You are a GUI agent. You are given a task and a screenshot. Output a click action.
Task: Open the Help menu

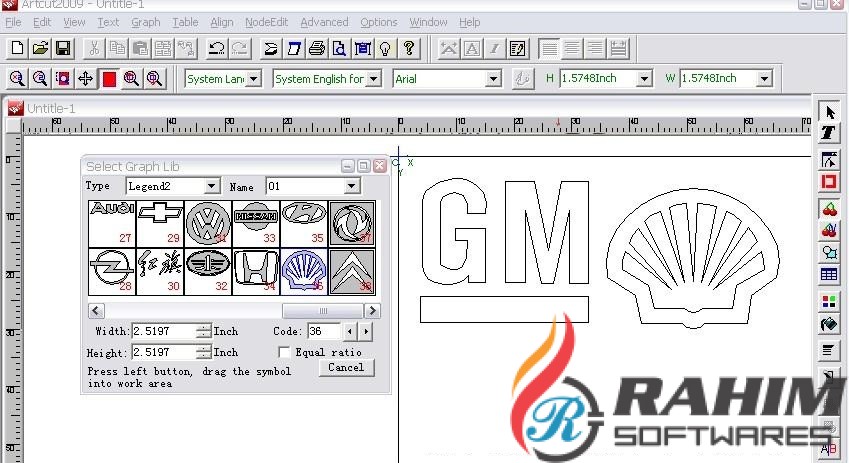(x=469, y=22)
